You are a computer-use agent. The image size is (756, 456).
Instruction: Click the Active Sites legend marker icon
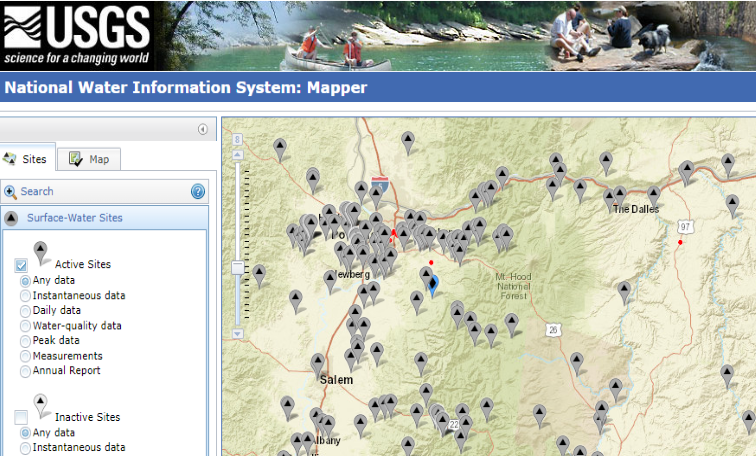coord(40,253)
